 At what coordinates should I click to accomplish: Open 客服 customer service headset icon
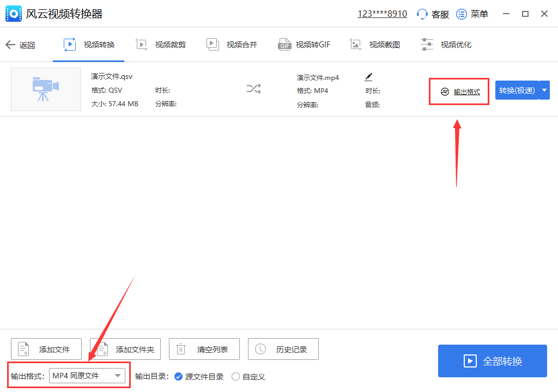point(422,14)
